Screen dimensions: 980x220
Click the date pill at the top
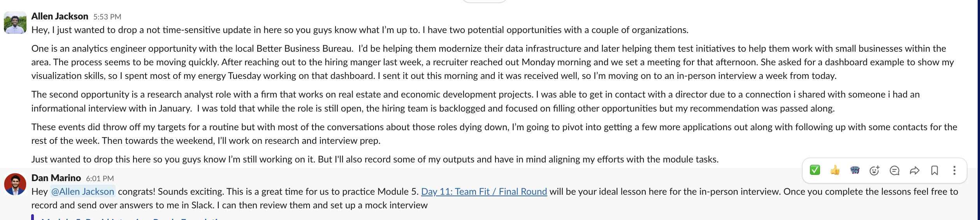[x=484, y=1]
